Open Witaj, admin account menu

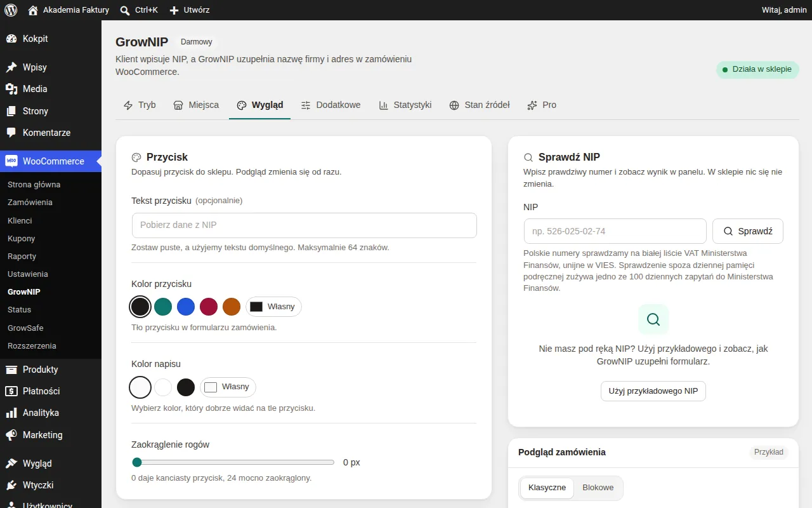pyautogui.click(x=784, y=10)
